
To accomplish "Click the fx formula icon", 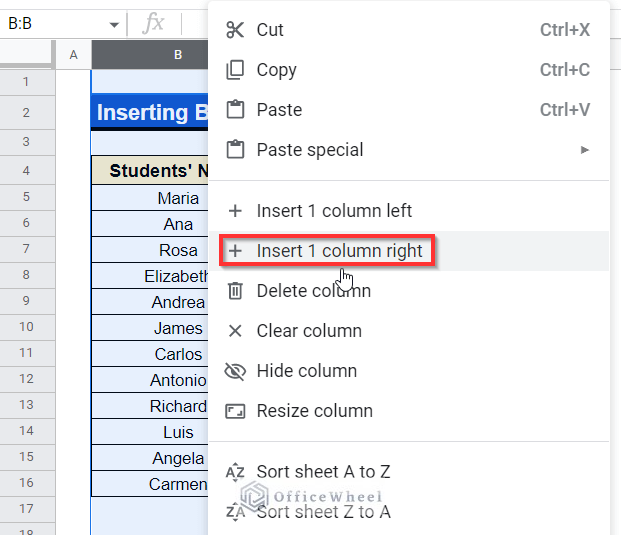I will tap(153, 23).
